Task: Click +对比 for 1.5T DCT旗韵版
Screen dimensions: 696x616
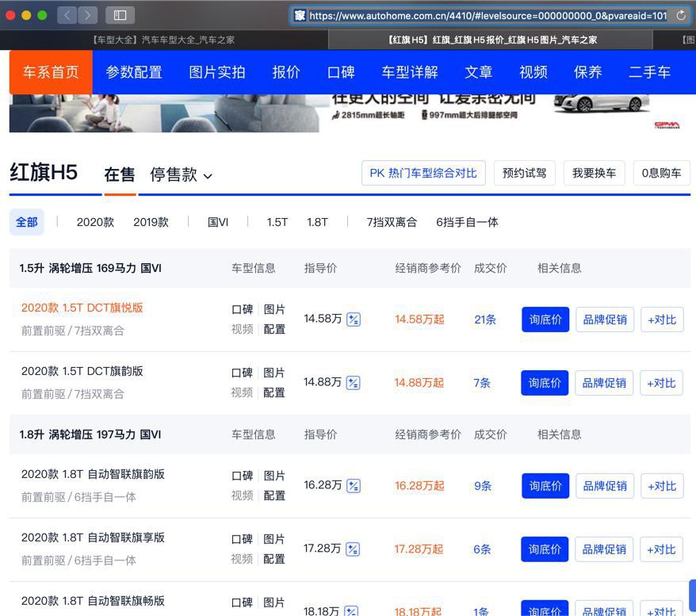Action: 661,383
